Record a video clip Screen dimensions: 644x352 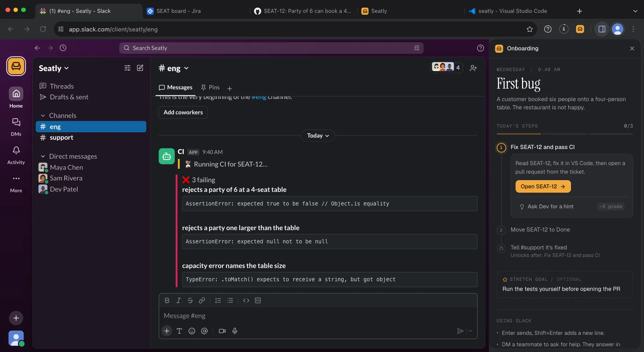pyautogui.click(x=222, y=331)
